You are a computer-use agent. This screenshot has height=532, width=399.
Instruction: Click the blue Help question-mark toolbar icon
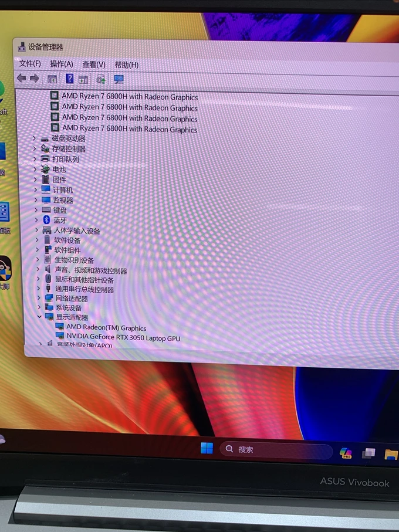70,79
